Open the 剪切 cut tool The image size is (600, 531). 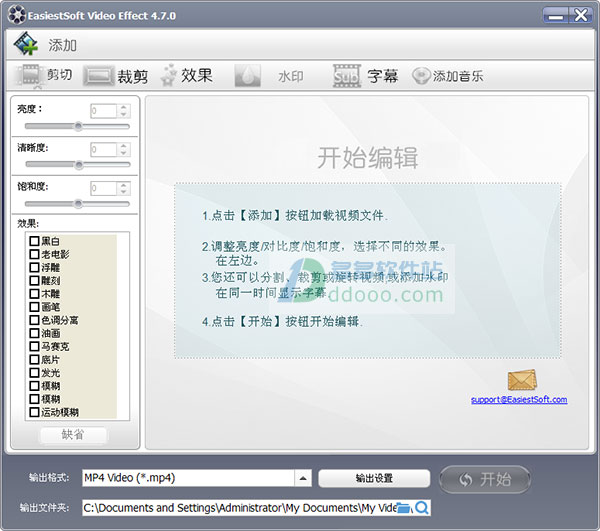point(43,75)
